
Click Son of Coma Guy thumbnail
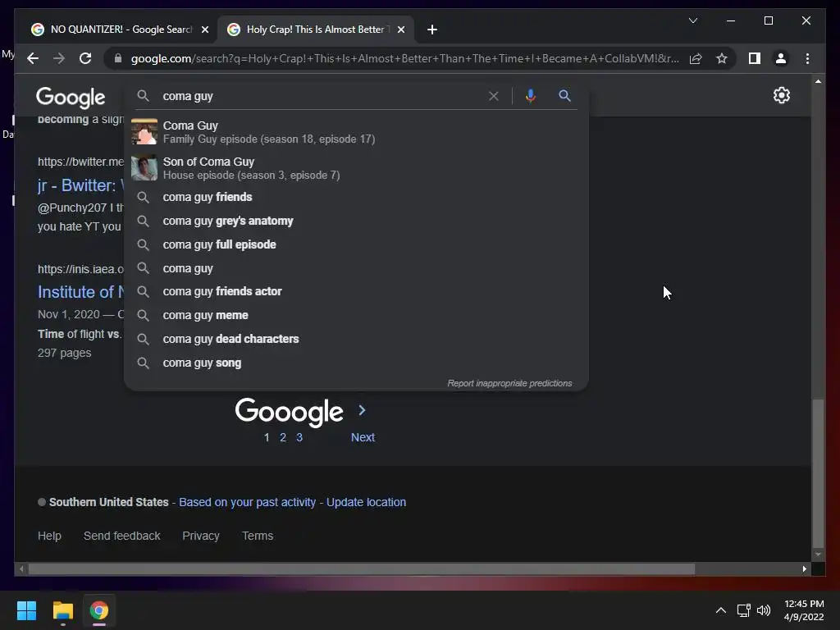coord(144,167)
